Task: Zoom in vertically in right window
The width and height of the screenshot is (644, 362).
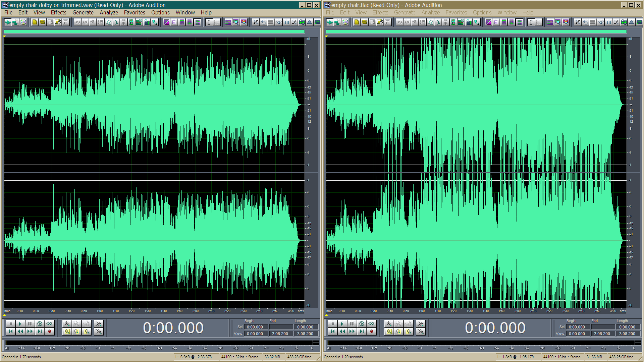Action: [x=420, y=323]
